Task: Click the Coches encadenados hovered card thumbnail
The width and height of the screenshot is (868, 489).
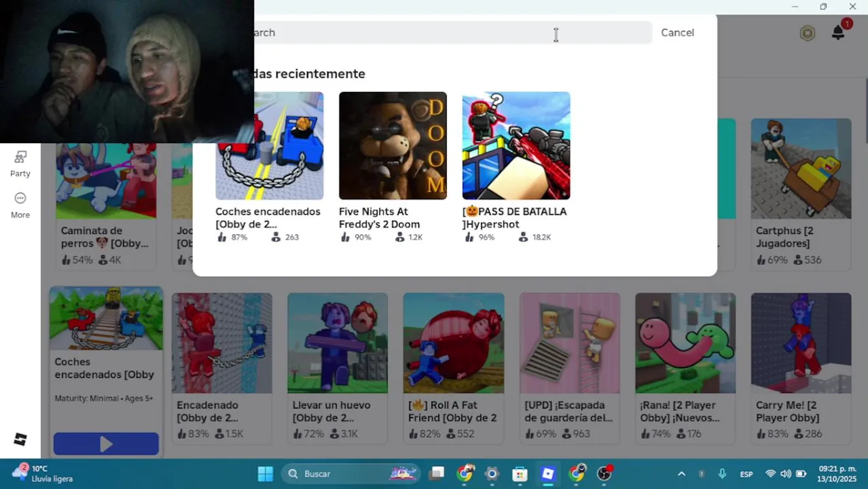Action: tap(106, 319)
